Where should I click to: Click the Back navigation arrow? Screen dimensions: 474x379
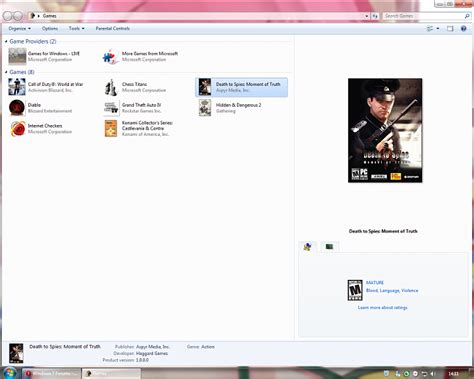pyautogui.click(x=8, y=16)
